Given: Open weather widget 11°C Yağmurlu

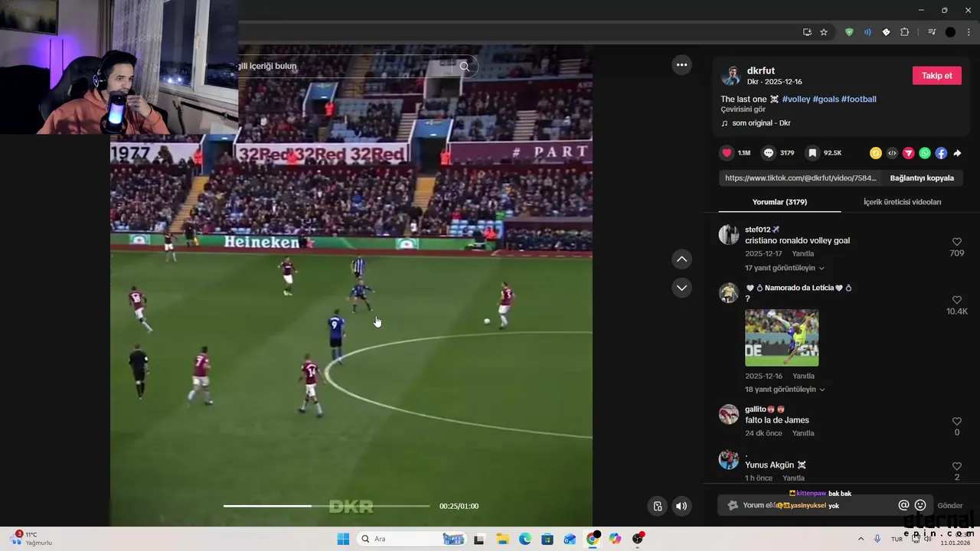Looking at the screenshot, I should click(32, 539).
